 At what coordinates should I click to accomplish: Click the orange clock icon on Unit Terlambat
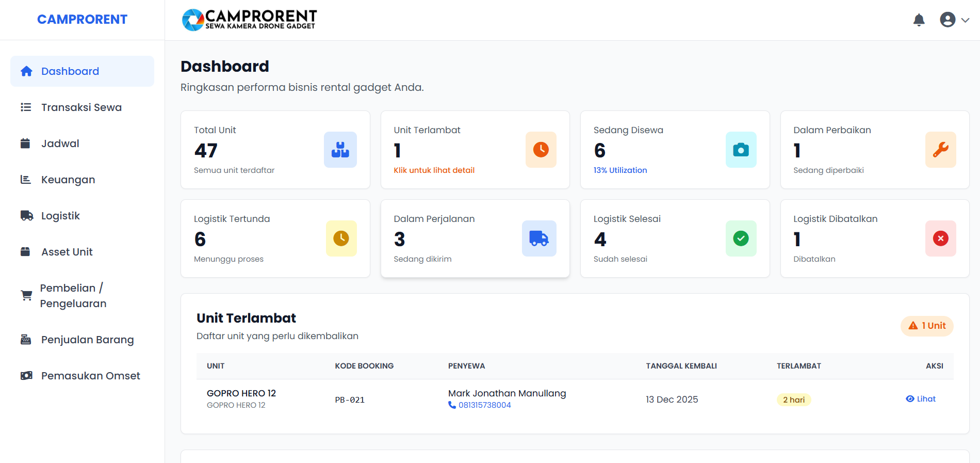click(541, 150)
